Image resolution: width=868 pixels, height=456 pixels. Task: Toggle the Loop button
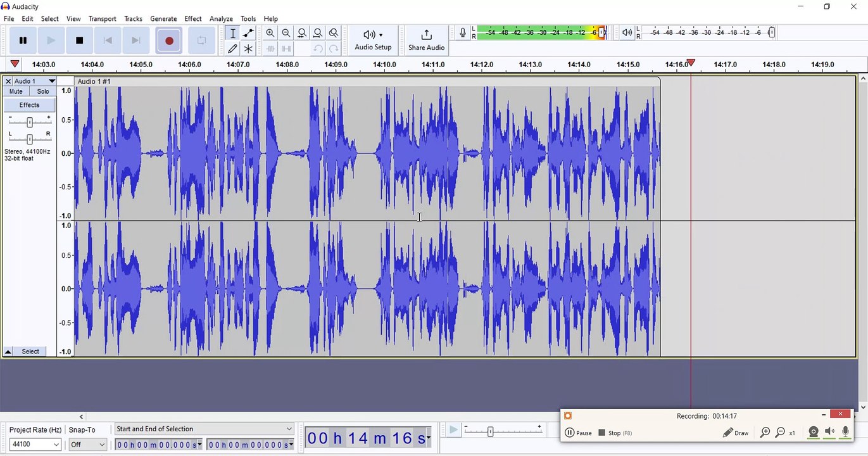tap(201, 41)
